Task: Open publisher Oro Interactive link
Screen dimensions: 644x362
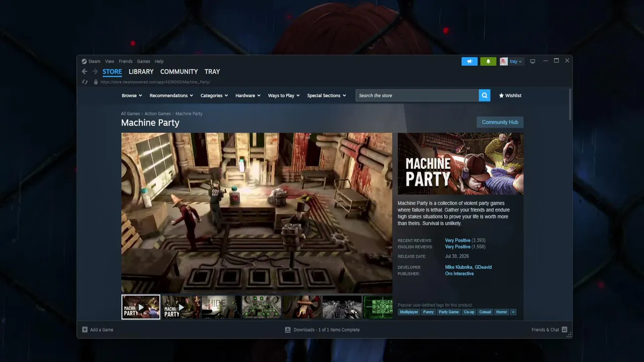Action: coord(459,274)
